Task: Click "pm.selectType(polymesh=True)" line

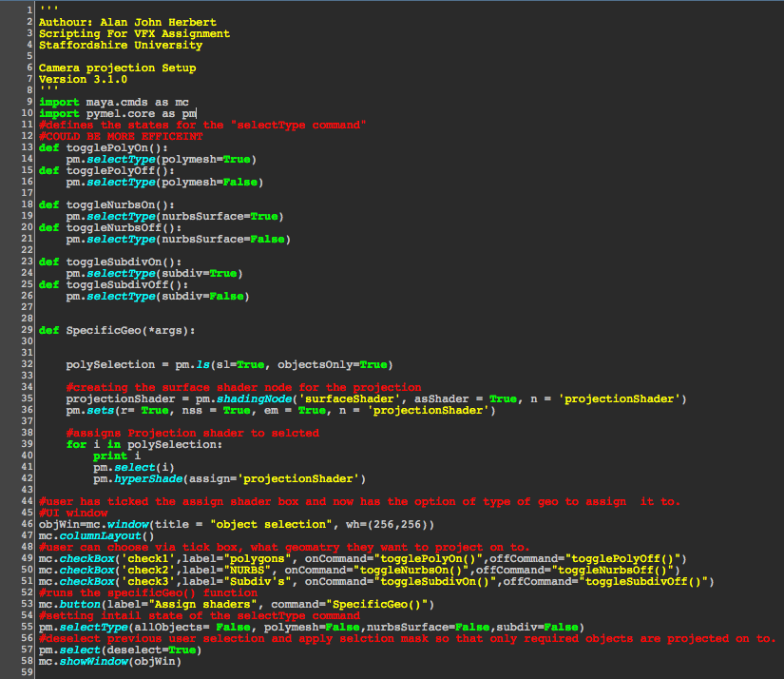Action: coord(162,159)
